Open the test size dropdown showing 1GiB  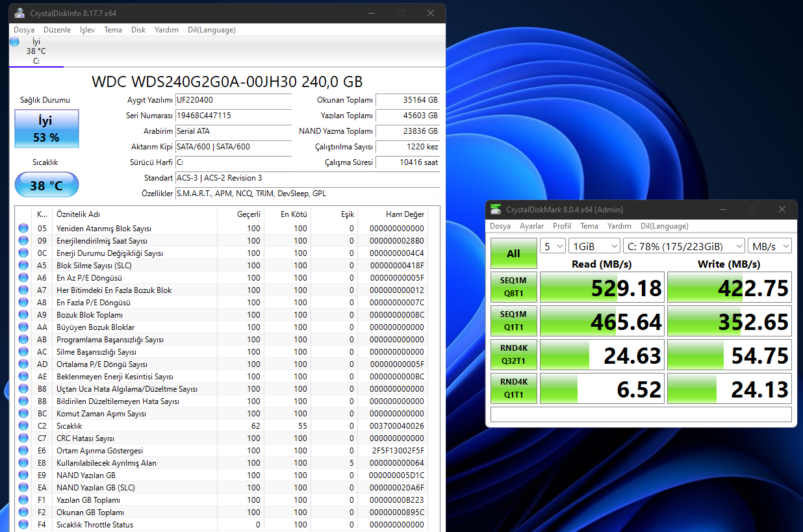pyautogui.click(x=594, y=246)
